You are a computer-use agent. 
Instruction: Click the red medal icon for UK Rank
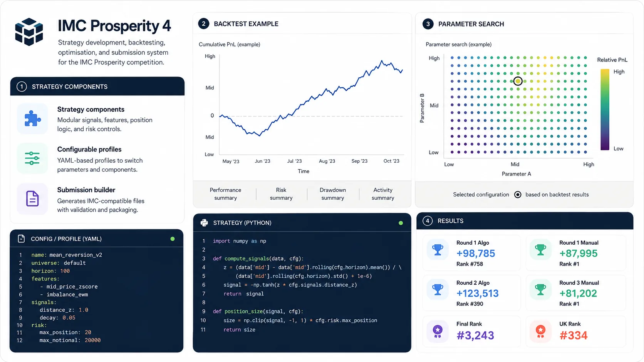click(540, 331)
